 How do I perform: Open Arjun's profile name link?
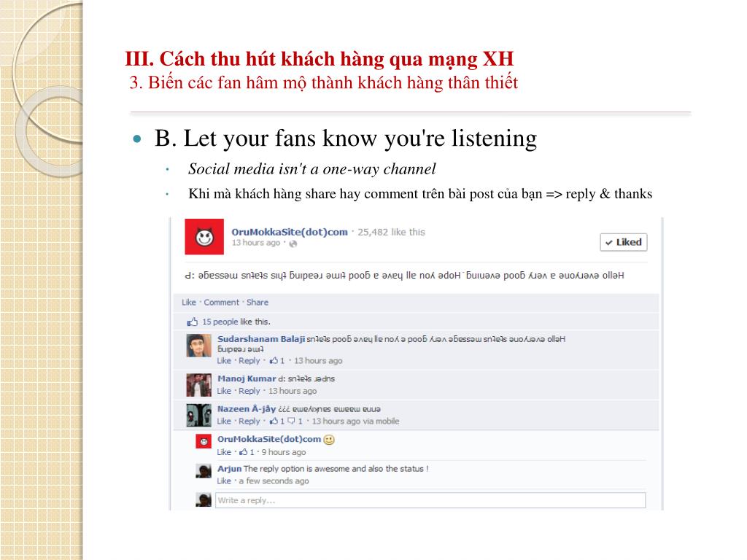point(229,469)
